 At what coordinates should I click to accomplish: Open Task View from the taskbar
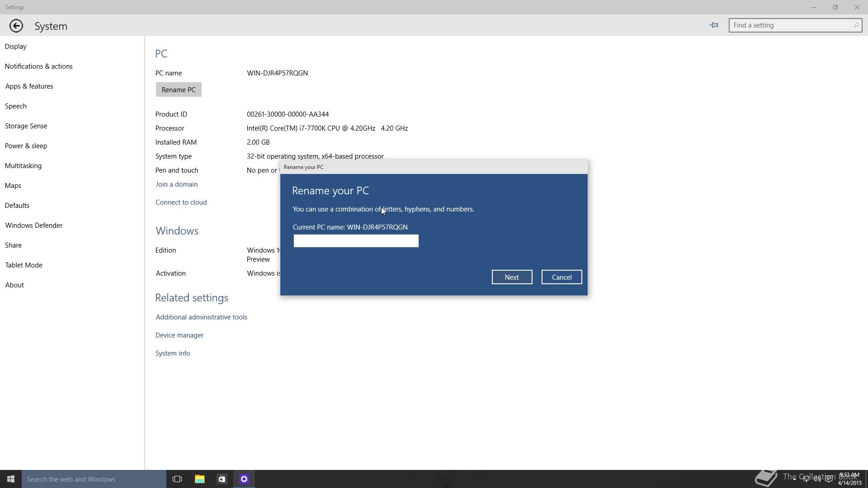[177, 479]
